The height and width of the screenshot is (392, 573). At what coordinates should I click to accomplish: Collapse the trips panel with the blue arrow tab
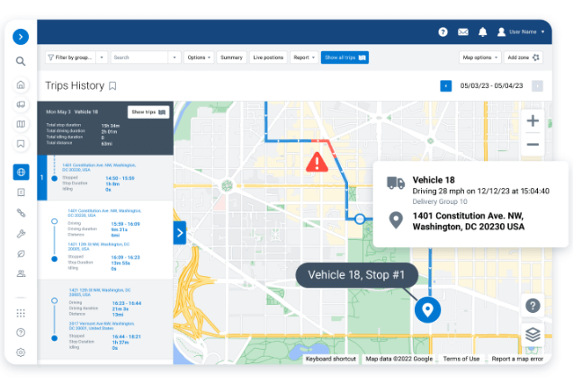coord(180,233)
